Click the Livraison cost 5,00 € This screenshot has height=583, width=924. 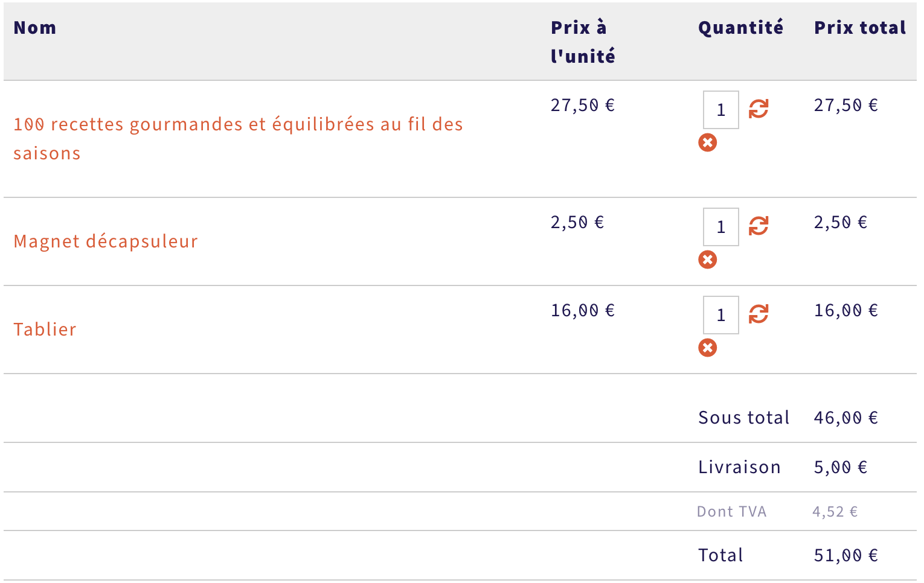(x=840, y=467)
